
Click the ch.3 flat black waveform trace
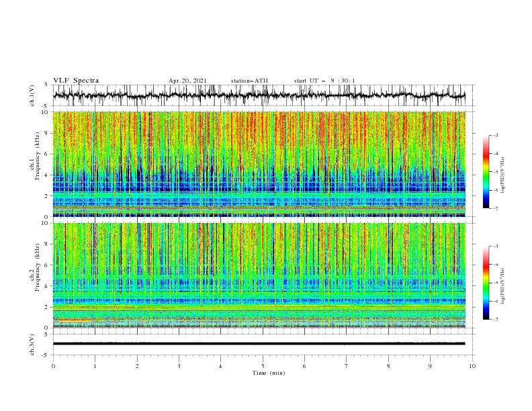tap(259, 344)
